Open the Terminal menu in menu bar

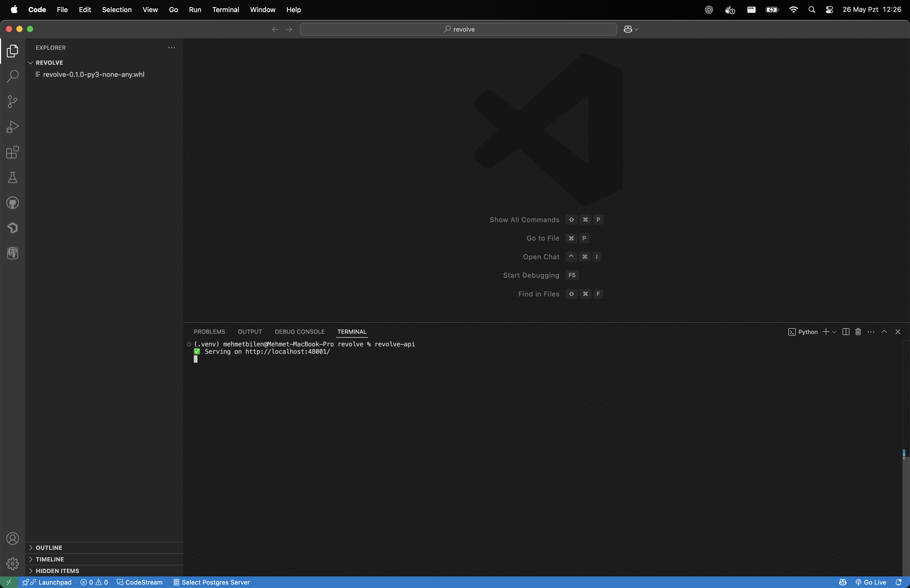click(225, 9)
